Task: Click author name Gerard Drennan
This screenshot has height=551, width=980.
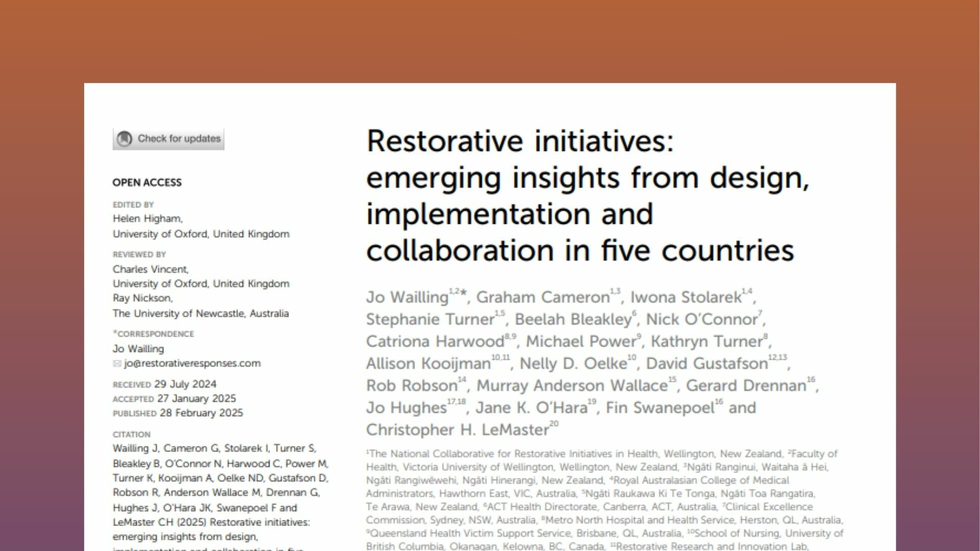Action: 746,386
